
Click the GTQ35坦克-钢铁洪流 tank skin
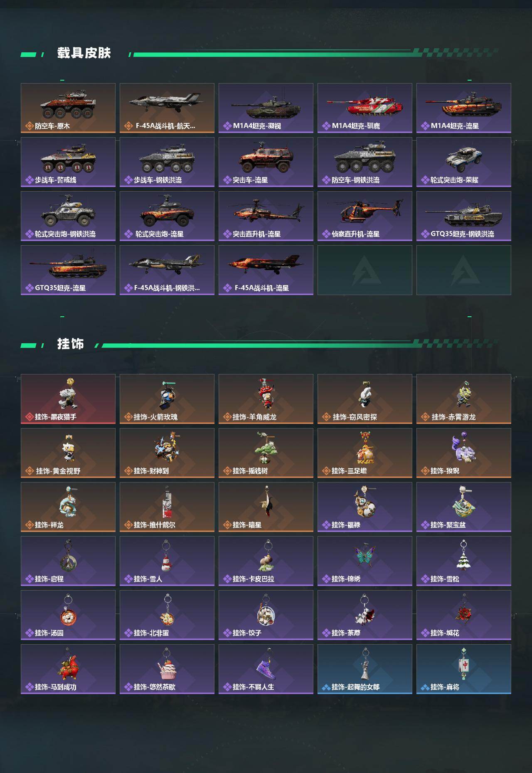[x=464, y=216]
